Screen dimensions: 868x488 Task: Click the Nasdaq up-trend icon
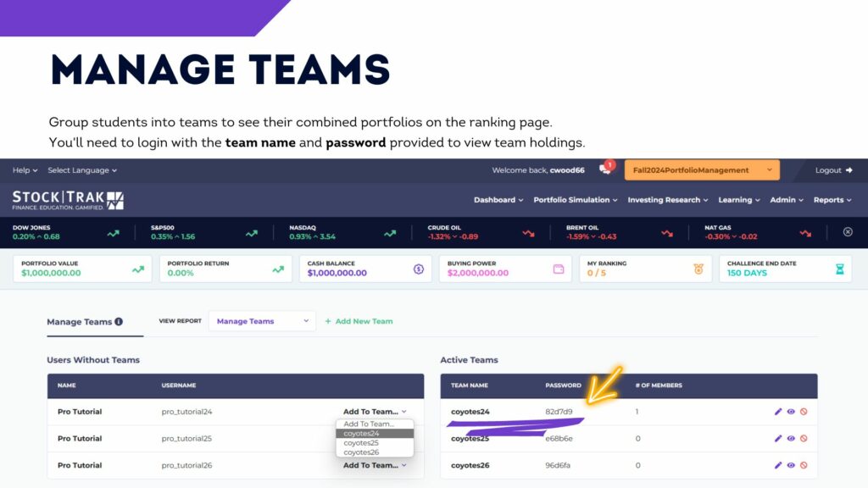click(390, 234)
